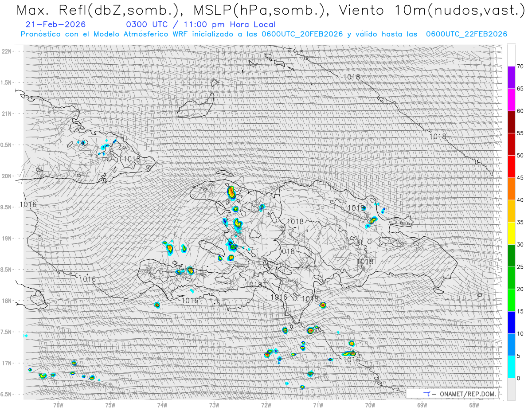The height and width of the screenshot is (411, 532).
Task: Click the date '21-Feb-2026'
Action: [x=55, y=25]
